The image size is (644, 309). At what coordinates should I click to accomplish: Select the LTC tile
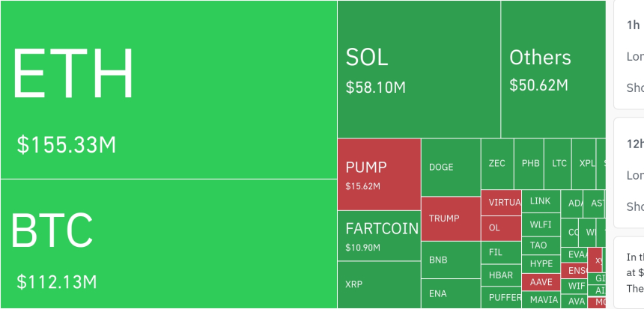559,163
